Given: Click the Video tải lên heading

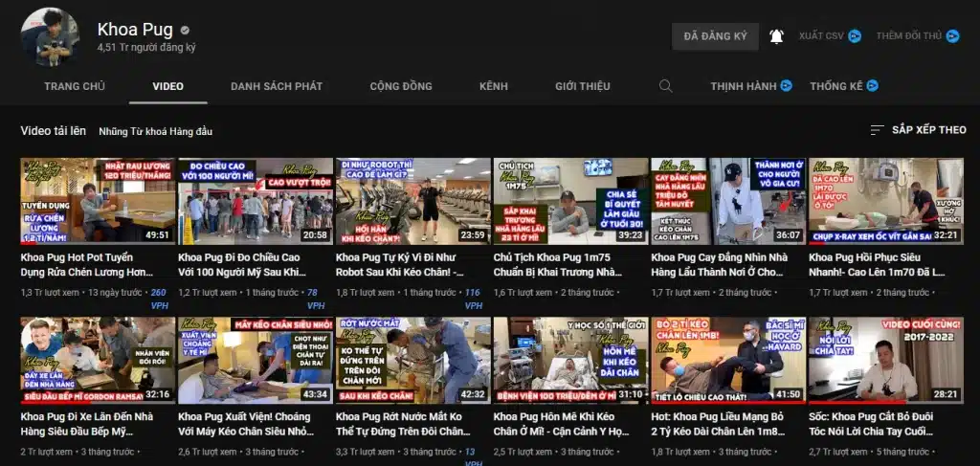Looking at the screenshot, I should (x=54, y=130).
